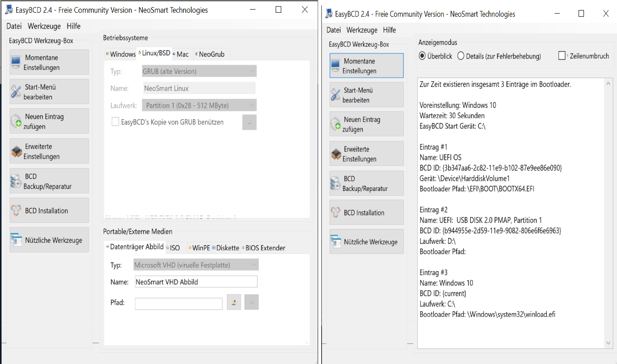Screen dimensions: 617x364
Task: Select the BIOS Extender tab
Action: tap(263, 248)
